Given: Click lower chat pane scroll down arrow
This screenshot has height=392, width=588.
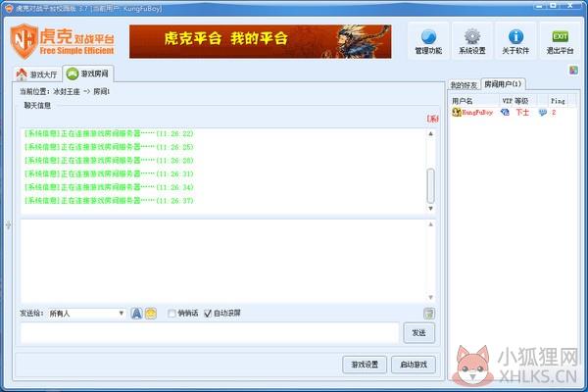Looking at the screenshot, I should 431,298.
